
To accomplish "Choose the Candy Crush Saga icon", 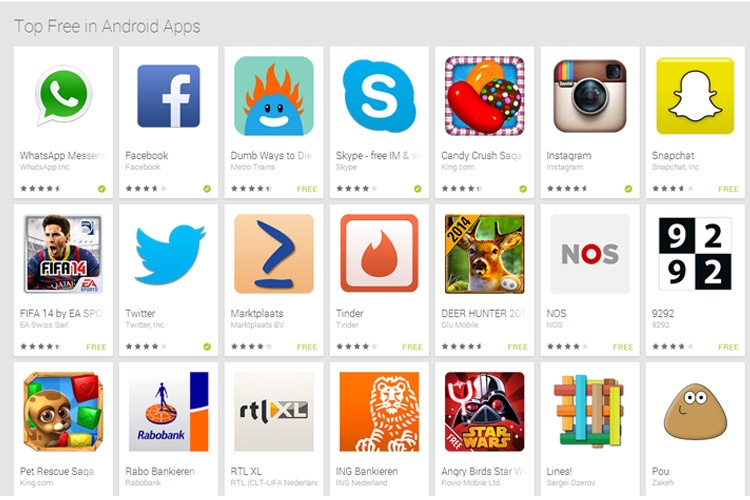I will (x=485, y=96).
